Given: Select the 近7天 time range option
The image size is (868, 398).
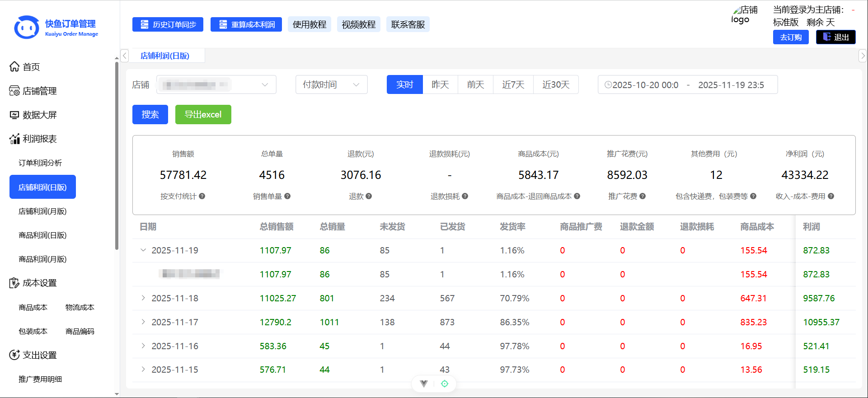Looking at the screenshot, I should 513,84.
